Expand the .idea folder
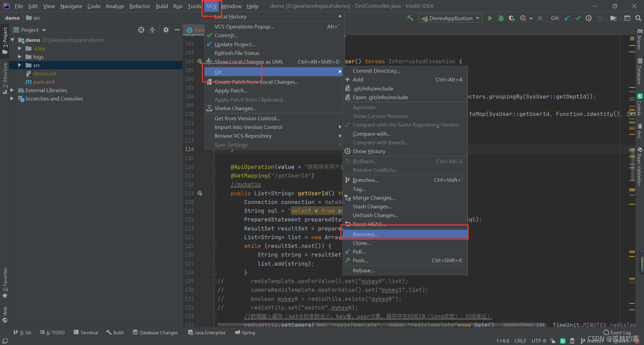The height and width of the screenshot is (345, 644). 19,48
